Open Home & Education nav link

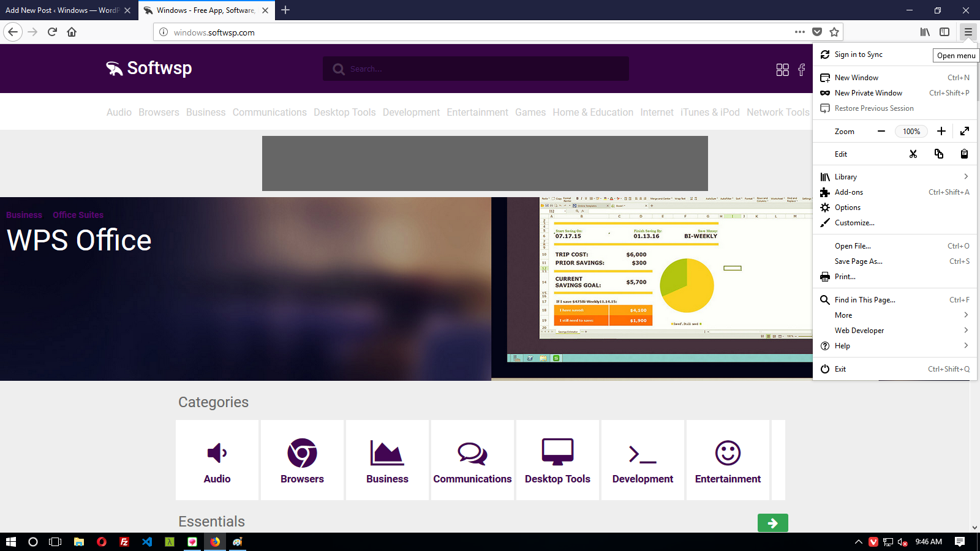point(593,112)
